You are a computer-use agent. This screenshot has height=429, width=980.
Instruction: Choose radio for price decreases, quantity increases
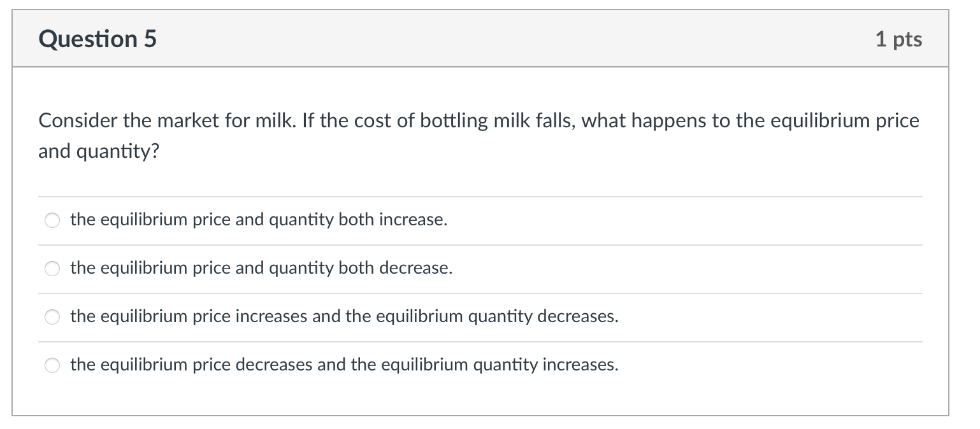coord(52,366)
